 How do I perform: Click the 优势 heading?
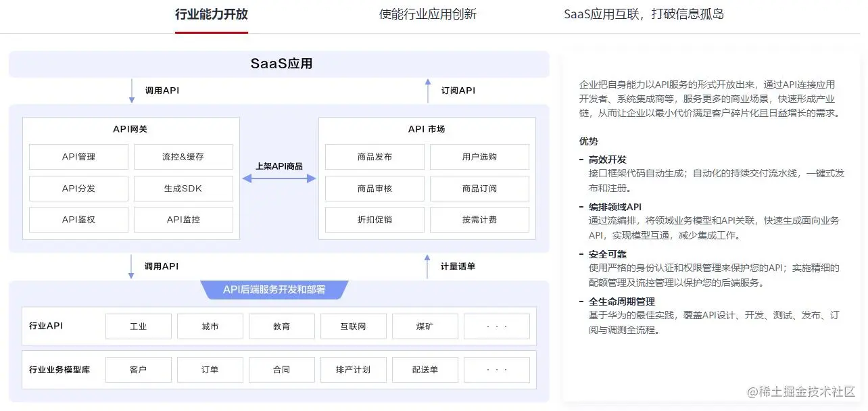click(589, 141)
